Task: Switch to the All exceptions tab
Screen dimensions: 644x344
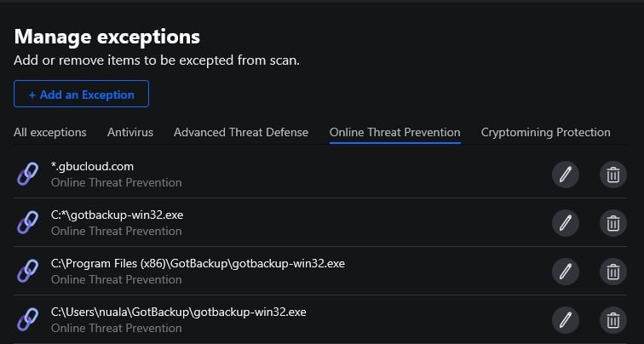Action: pos(50,133)
